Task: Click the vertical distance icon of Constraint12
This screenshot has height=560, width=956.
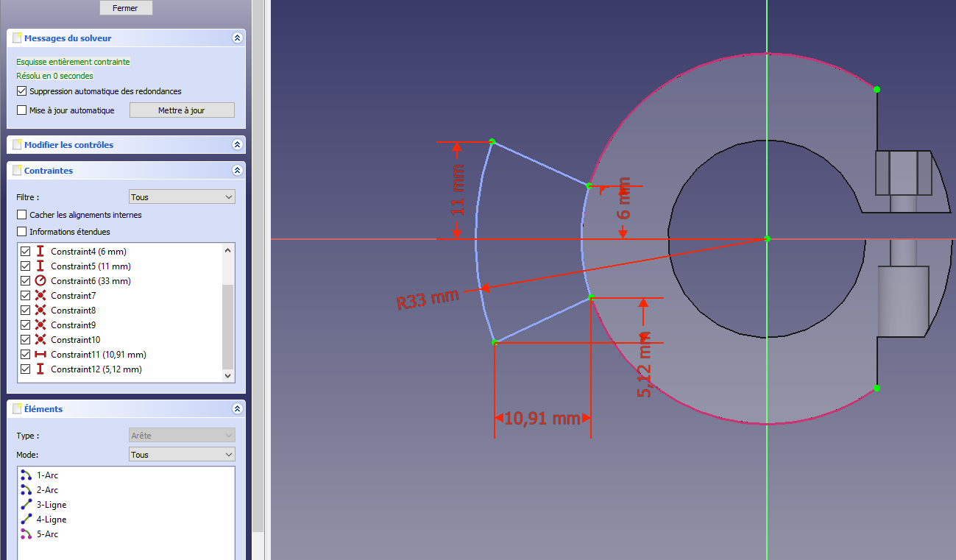Action: pos(40,369)
